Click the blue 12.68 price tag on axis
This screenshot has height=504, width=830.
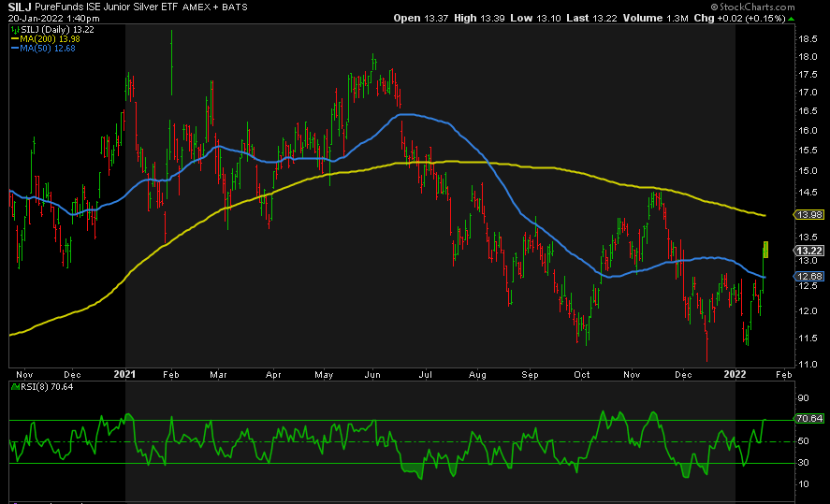(809, 277)
